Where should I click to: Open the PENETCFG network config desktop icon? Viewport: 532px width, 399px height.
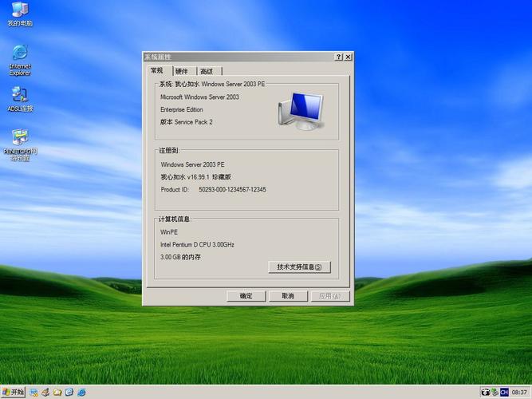(20, 145)
